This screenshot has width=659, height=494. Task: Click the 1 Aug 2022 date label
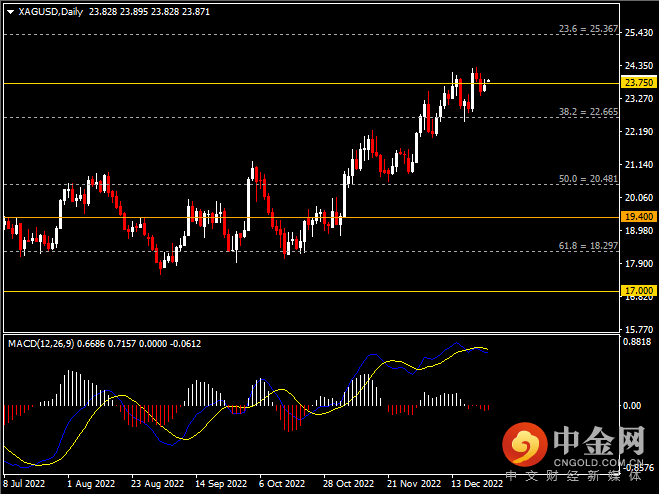(x=91, y=483)
